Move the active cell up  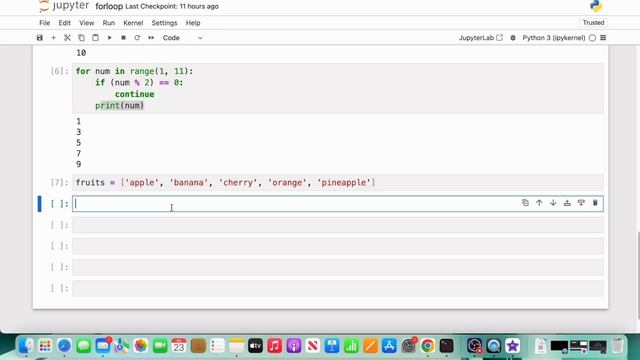tap(539, 203)
